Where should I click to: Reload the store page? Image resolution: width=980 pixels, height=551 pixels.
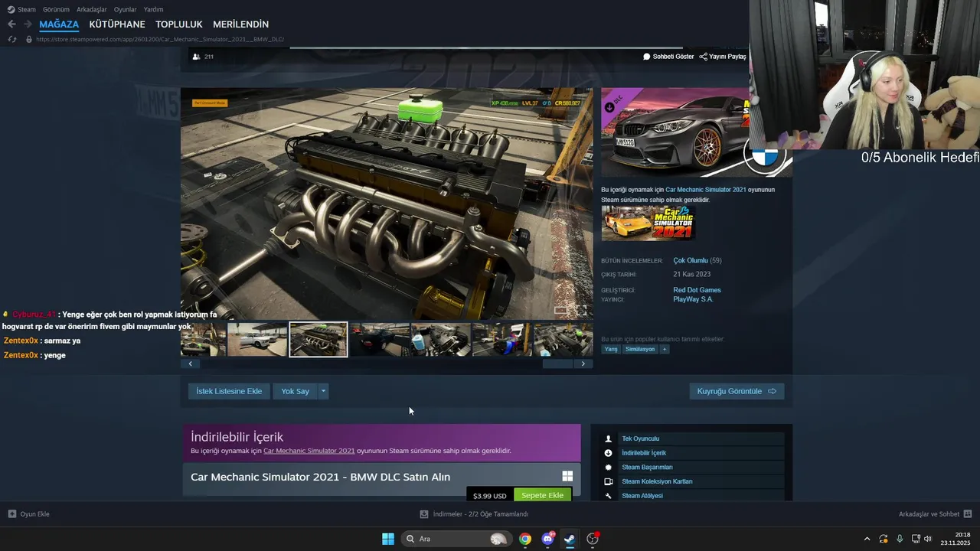pos(11,39)
